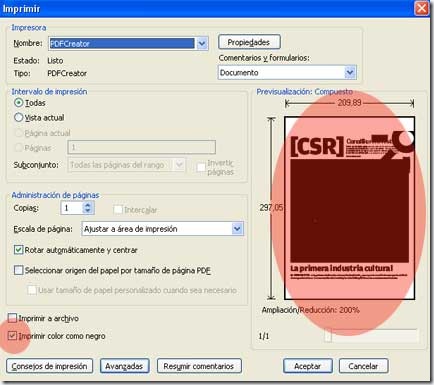The image size is (434, 385).
Task: Toggle the Intercalar checkbox
Action: [118, 210]
